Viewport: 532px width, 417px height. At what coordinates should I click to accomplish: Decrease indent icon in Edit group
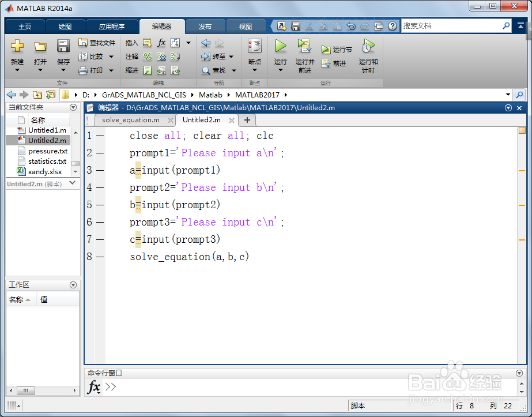[x=175, y=70]
